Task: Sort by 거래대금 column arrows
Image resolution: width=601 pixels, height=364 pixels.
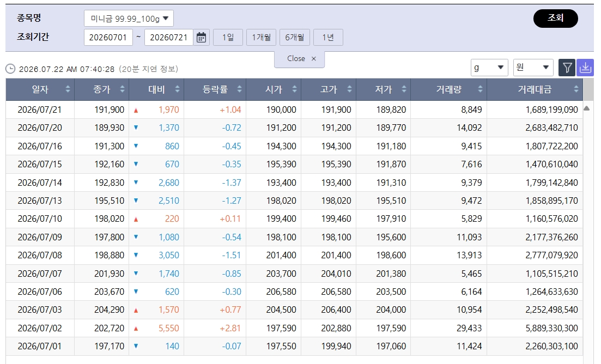Action: click(576, 89)
